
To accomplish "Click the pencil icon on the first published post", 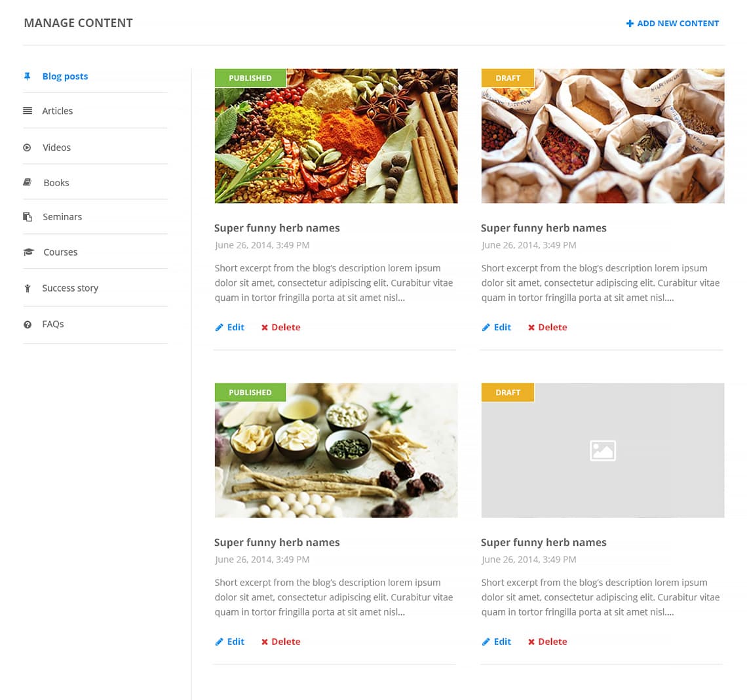I will tap(220, 327).
